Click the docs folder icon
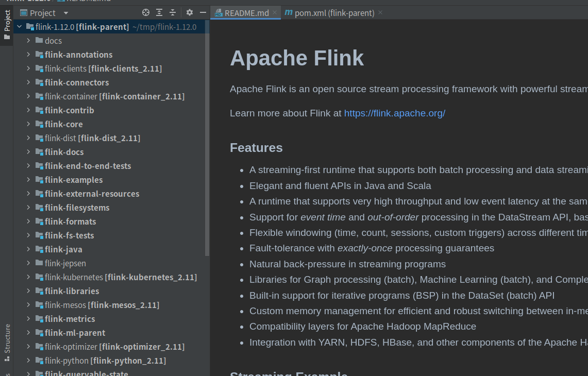This screenshot has width=588, height=376. click(39, 41)
